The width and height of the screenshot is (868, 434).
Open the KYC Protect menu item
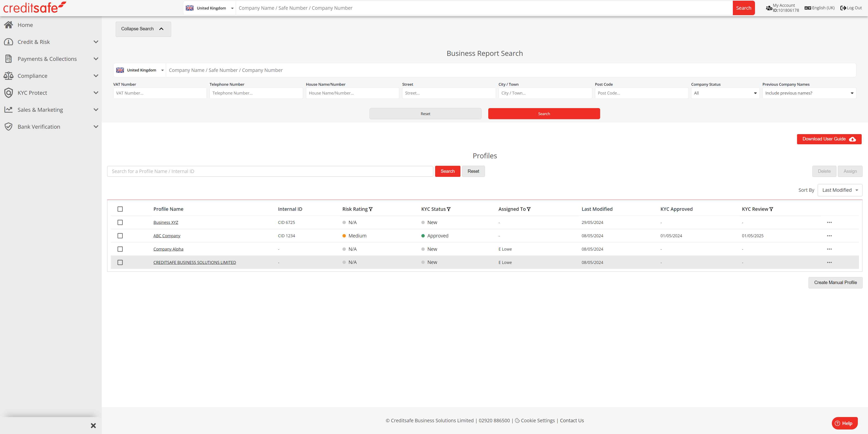pyautogui.click(x=32, y=93)
